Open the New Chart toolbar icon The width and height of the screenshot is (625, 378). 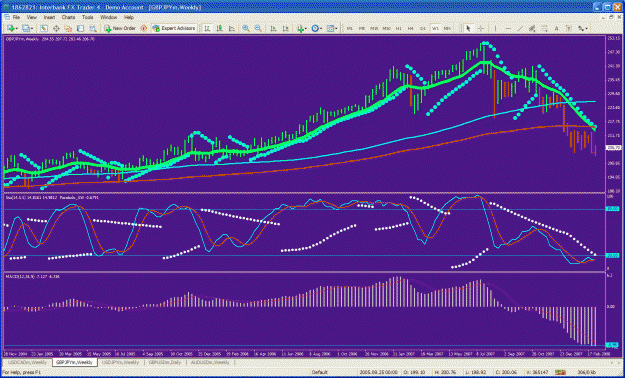tap(10, 28)
